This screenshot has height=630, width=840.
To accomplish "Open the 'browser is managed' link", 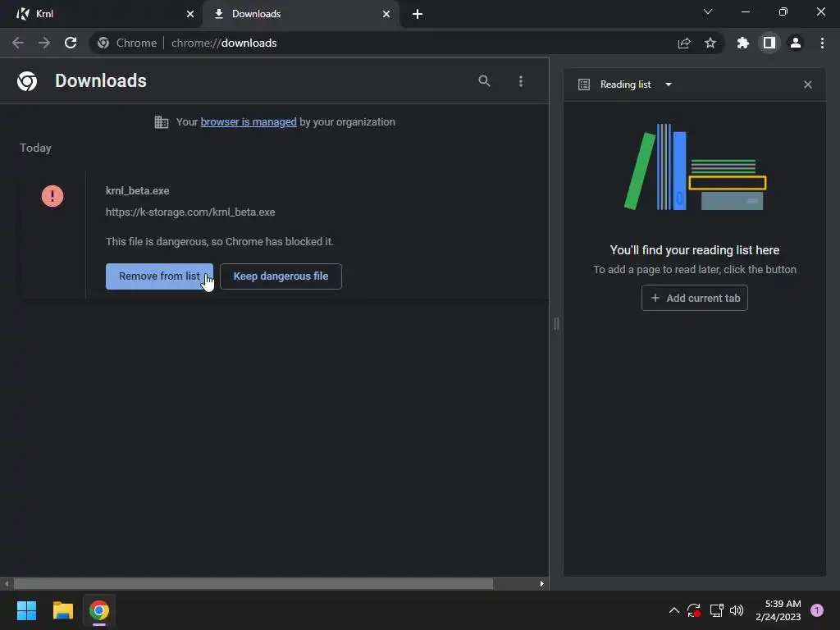I will 249,122.
